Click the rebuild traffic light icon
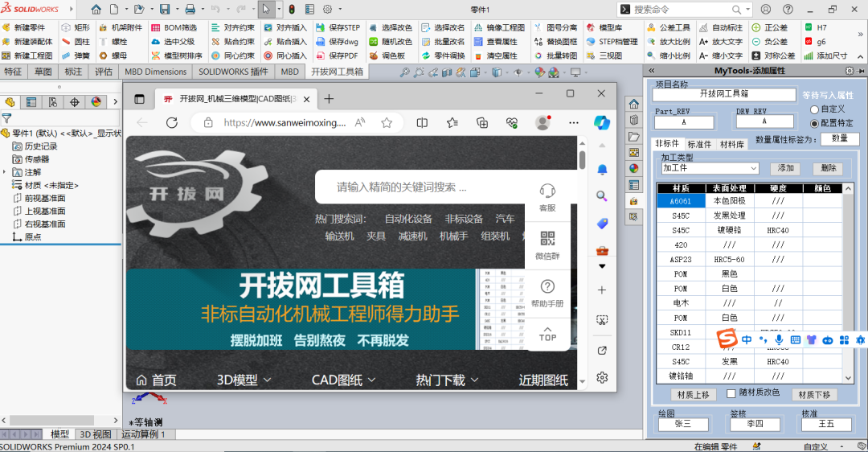The height and width of the screenshot is (452, 868). pos(292,10)
